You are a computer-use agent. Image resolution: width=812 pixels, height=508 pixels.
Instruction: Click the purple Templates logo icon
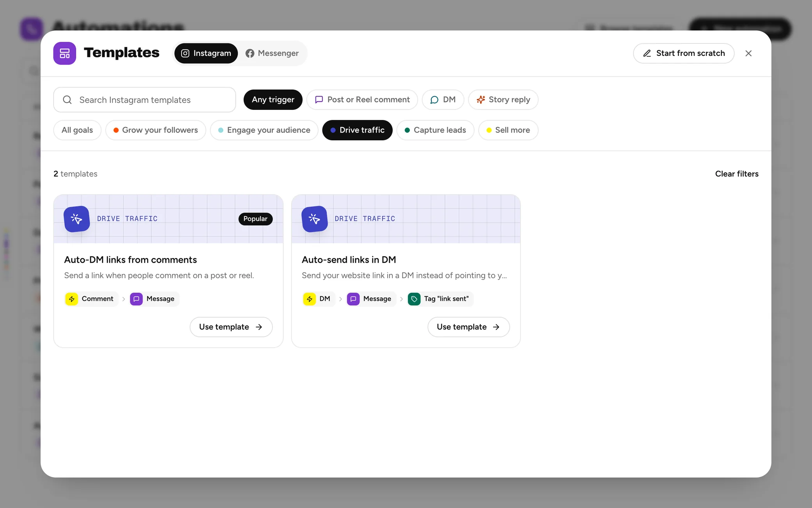point(64,53)
